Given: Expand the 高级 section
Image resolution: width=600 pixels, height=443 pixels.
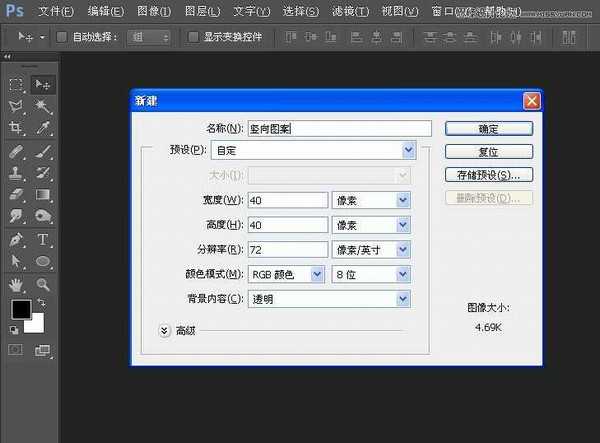Looking at the screenshot, I should (164, 329).
